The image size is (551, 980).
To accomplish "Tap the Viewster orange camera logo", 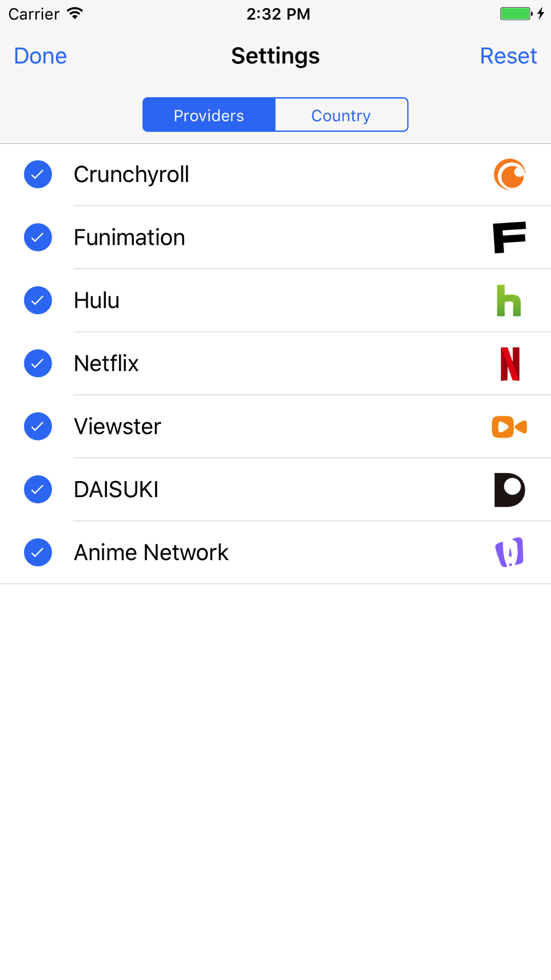I will pos(510,427).
